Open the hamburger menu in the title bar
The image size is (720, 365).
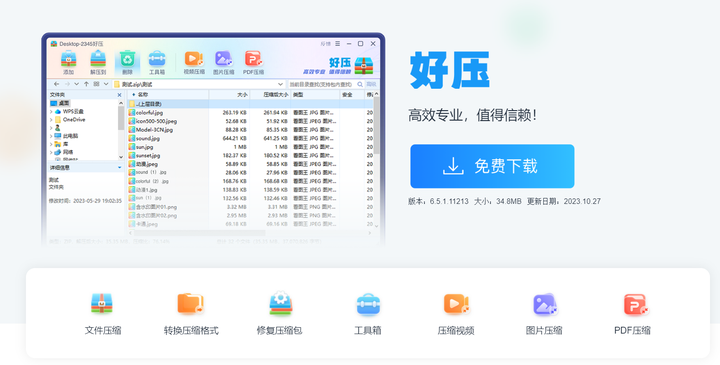338,44
